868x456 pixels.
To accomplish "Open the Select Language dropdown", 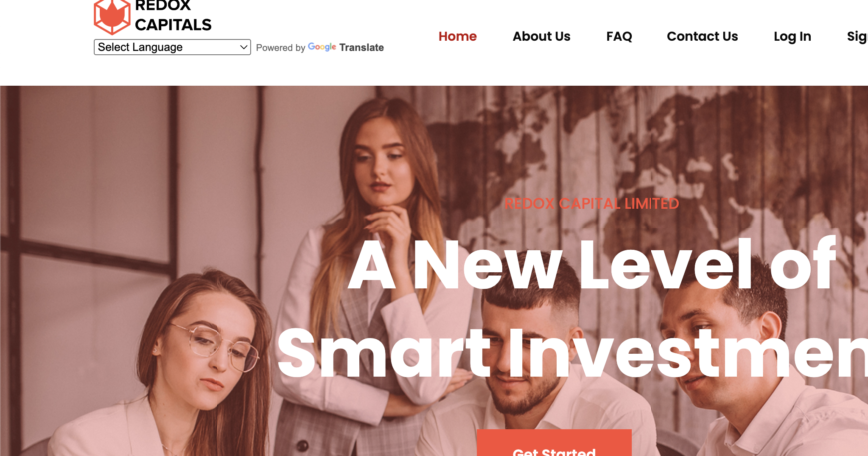I will (173, 47).
